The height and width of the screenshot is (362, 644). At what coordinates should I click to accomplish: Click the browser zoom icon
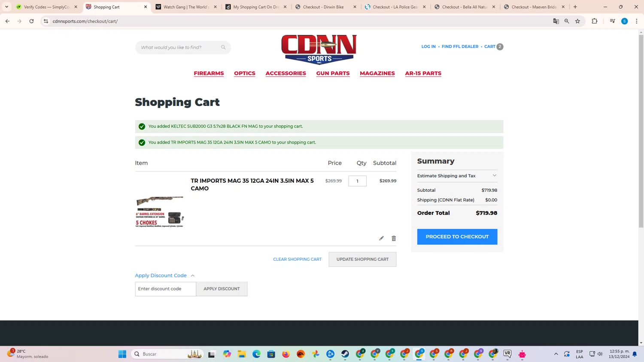tap(567, 21)
